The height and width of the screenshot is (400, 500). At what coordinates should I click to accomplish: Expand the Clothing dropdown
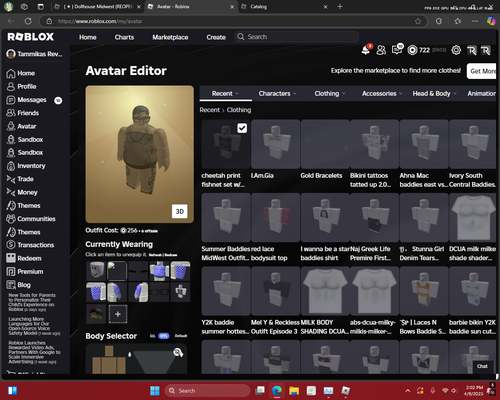[x=330, y=94]
